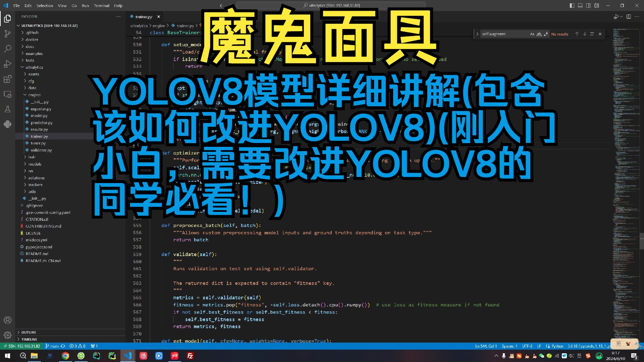Toggle Use Regular Expression in find widget

coord(546,34)
